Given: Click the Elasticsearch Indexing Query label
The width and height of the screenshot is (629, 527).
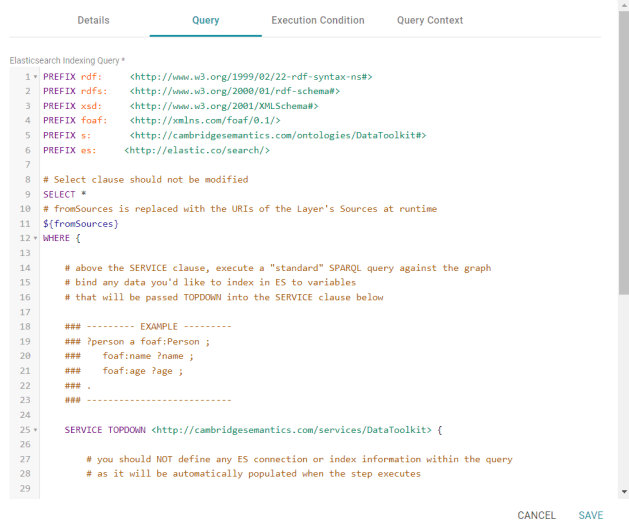Looking at the screenshot, I should tap(67, 61).
